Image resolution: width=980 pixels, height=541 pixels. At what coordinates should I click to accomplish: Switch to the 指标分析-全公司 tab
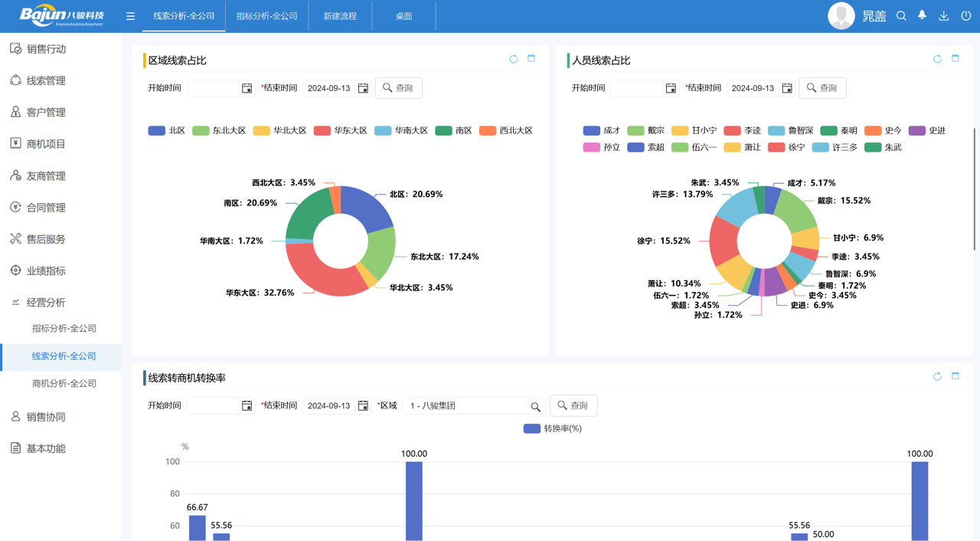(266, 16)
